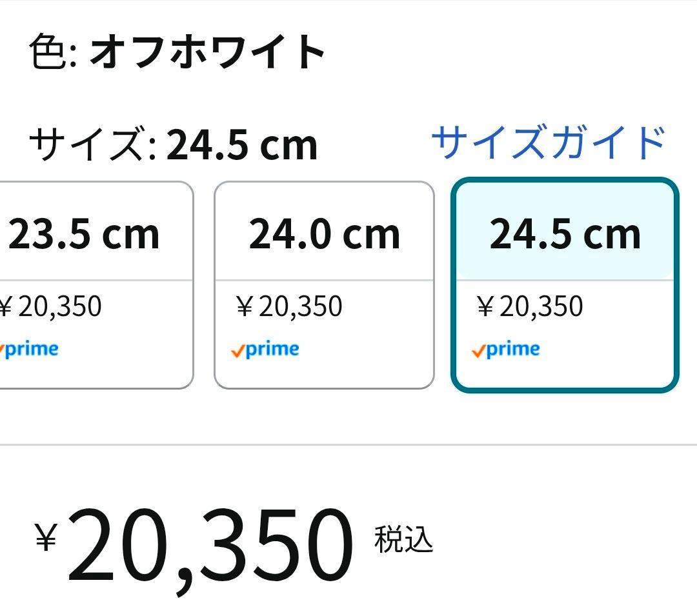The width and height of the screenshot is (697, 616).
Task: Click the large ¥20,350 main price
Action: (210, 545)
